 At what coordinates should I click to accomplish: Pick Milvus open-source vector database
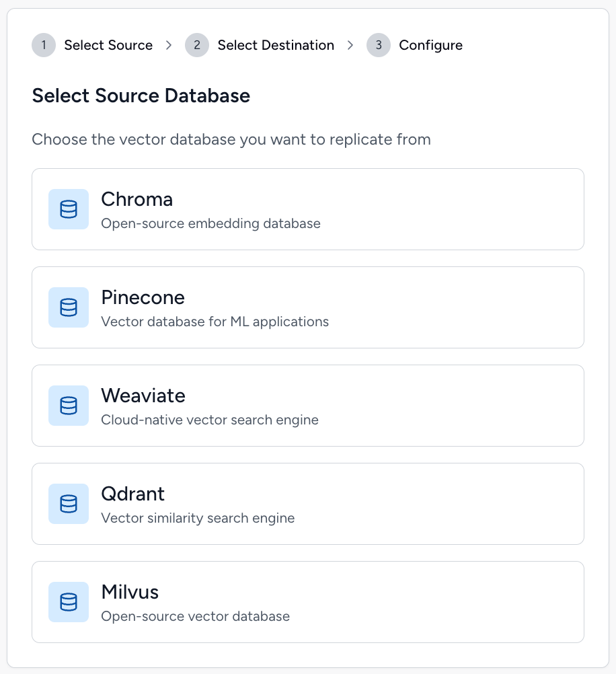point(308,602)
